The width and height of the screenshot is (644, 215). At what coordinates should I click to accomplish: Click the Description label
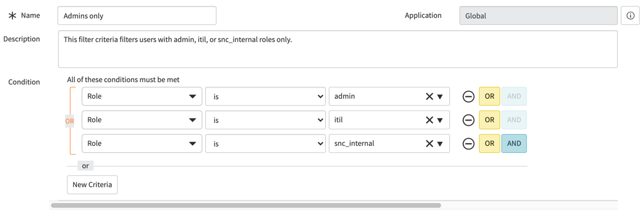[21, 39]
